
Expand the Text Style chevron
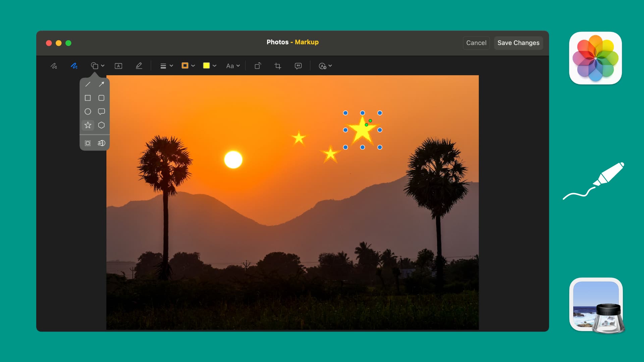point(238,66)
